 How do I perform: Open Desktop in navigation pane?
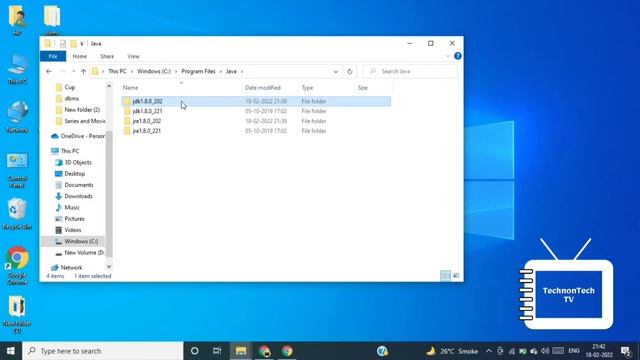click(x=75, y=173)
